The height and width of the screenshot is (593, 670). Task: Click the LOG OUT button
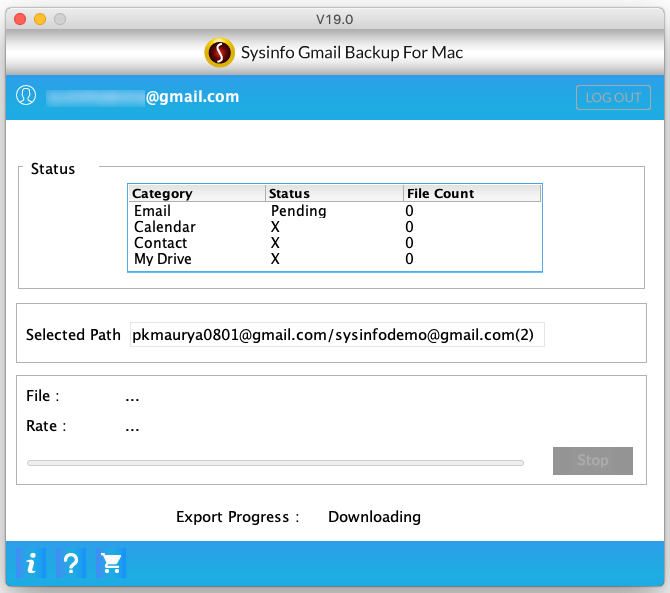click(613, 97)
